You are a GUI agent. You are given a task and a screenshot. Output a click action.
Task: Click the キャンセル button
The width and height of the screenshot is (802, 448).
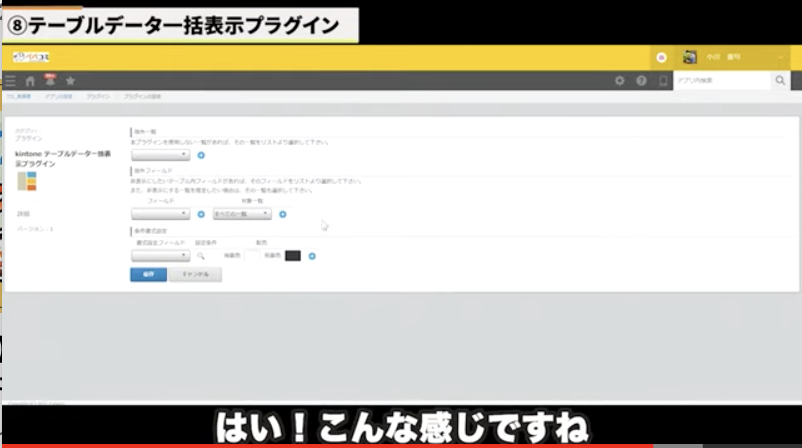click(195, 275)
